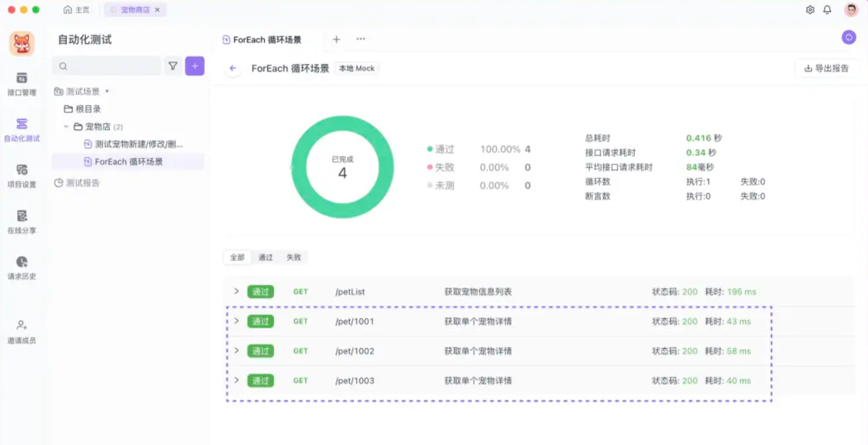The height and width of the screenshot is (445, 868).
Task: Click inside the scenario search field
Action: click(x=106, y=66)
